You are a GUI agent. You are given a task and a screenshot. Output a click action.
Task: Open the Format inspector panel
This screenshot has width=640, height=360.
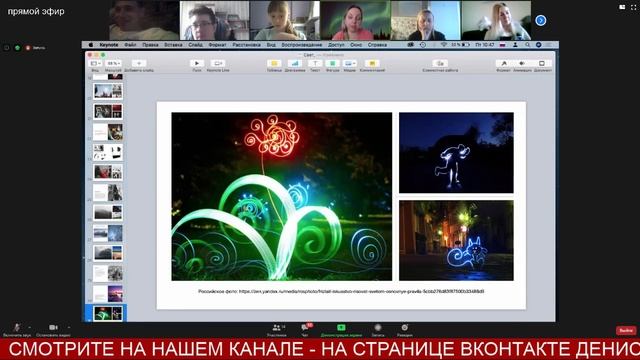tap(504, 63)
